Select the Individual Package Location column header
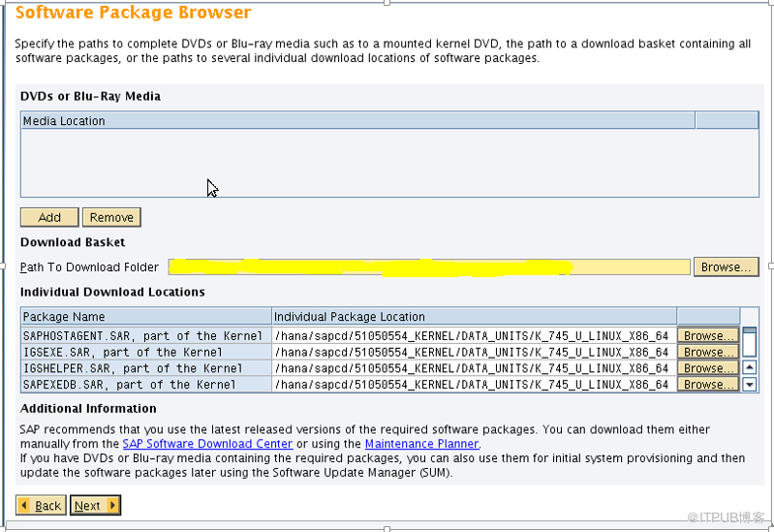Image resolution: width=774 pixels, height=532 pixels. click(x=475, y=316)
